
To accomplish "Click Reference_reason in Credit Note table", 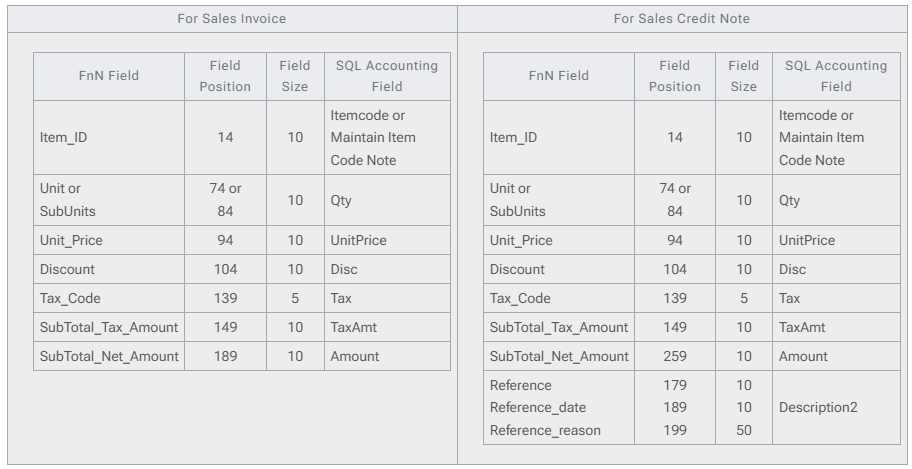I will [x=544, y=429].
